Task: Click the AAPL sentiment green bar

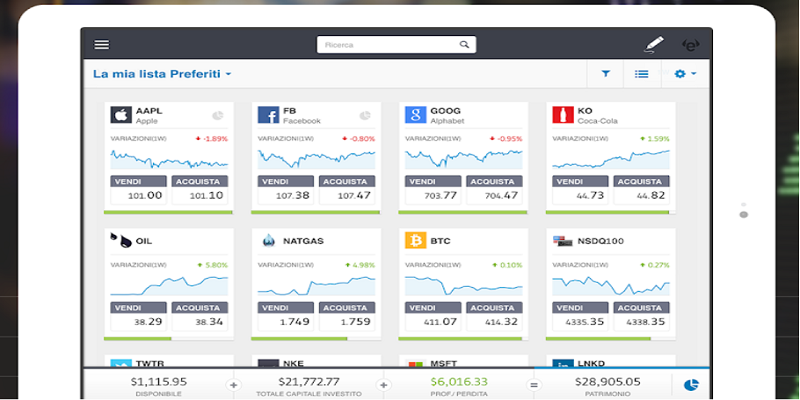Action: point(168,212)
